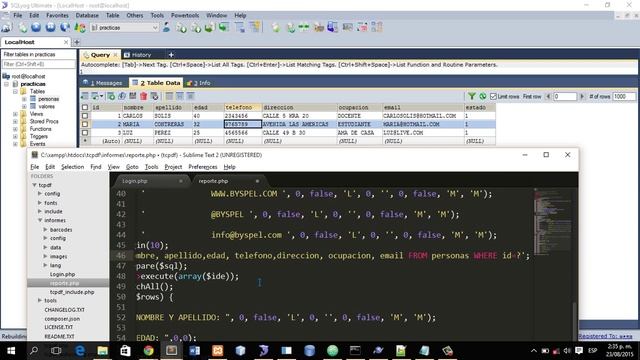This screenshot has width=640, height=360.
Task: Open the practicas database dropdown
Action: tap(155, 28)
